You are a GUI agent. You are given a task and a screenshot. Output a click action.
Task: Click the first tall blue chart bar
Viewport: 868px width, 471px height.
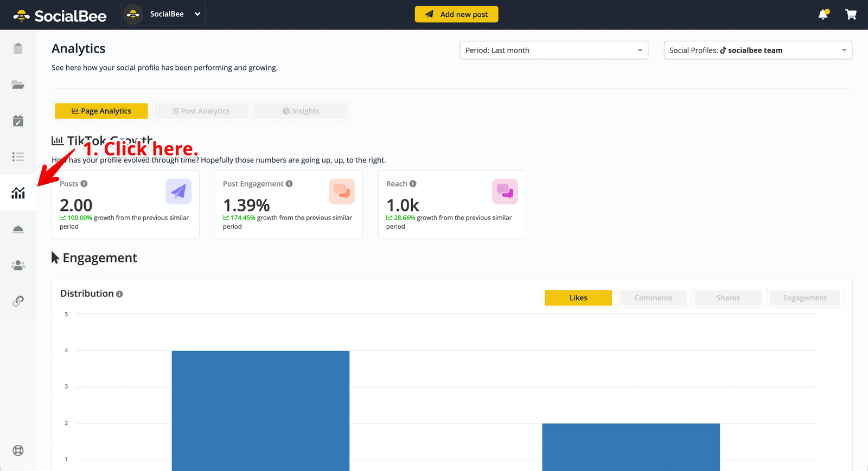260,410
